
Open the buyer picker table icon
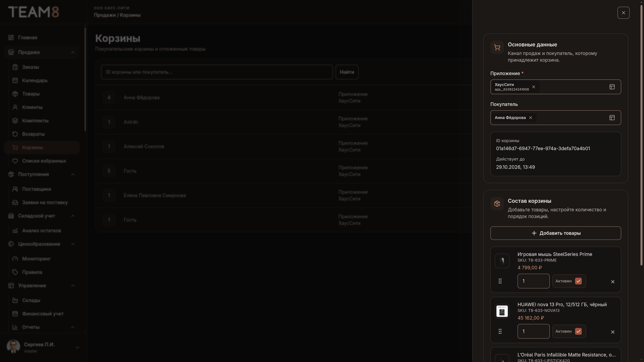(x=612, y=118)
